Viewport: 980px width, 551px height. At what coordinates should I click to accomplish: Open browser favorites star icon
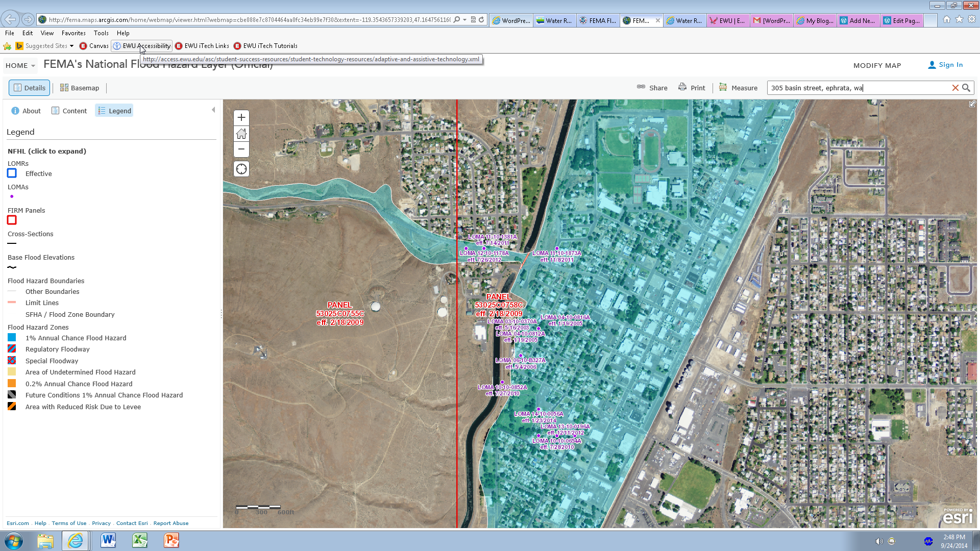pyautogui.click(x=959, y=19)
